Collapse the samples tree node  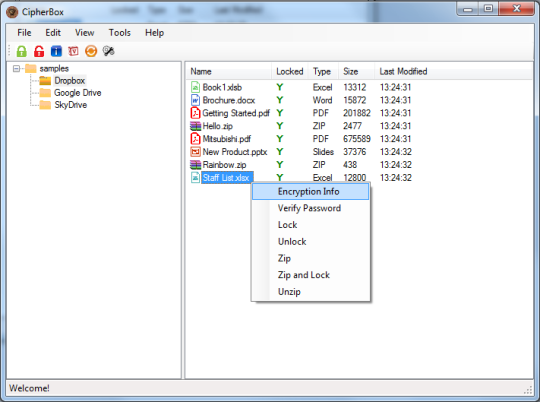[16, 69]
